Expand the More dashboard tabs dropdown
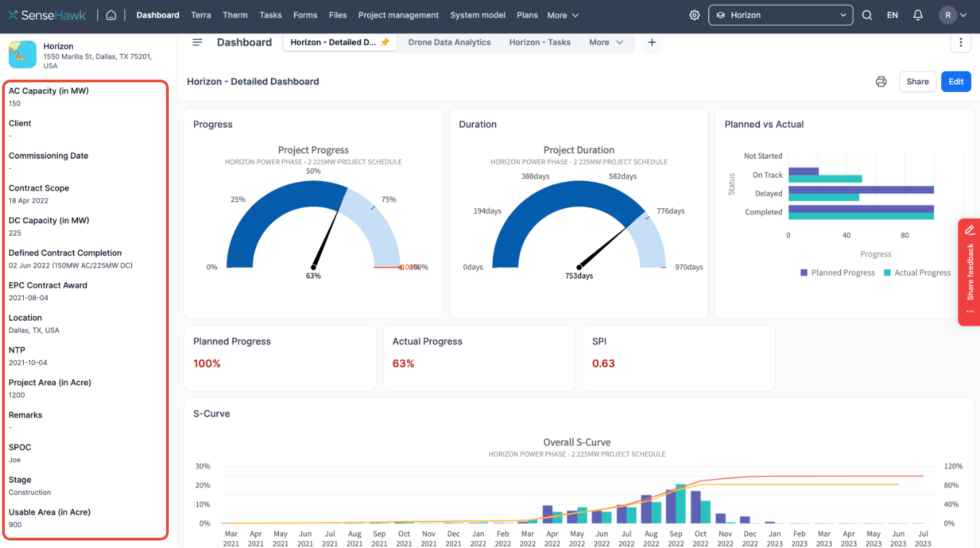This screenshot has width=980, height=548. 606,42
